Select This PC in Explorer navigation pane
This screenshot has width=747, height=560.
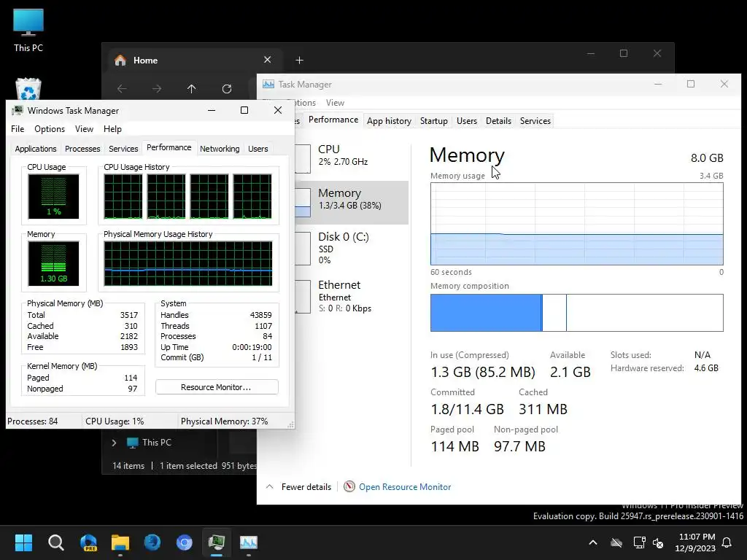pos(149,443)
